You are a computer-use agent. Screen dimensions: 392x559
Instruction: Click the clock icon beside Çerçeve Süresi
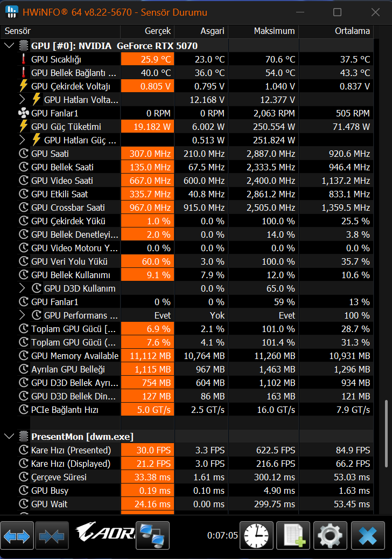pyautogui.click(x=24, y=477)
